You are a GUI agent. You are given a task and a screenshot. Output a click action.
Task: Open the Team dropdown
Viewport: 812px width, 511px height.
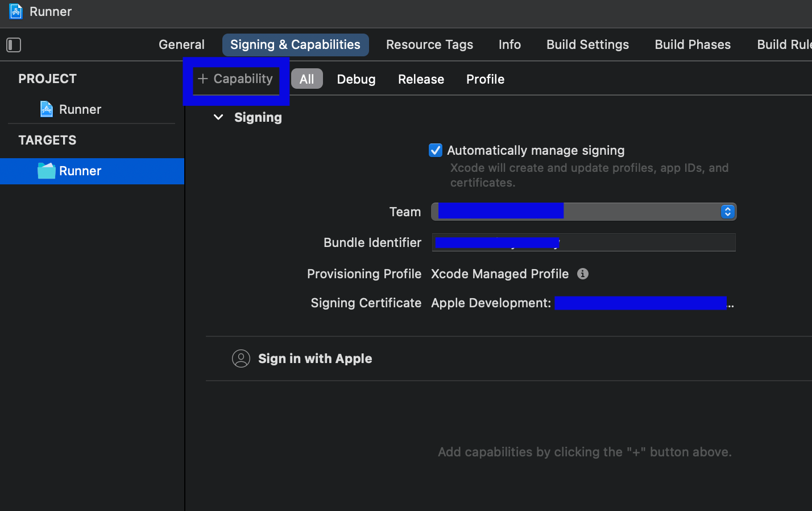click(x=584, y=212)
